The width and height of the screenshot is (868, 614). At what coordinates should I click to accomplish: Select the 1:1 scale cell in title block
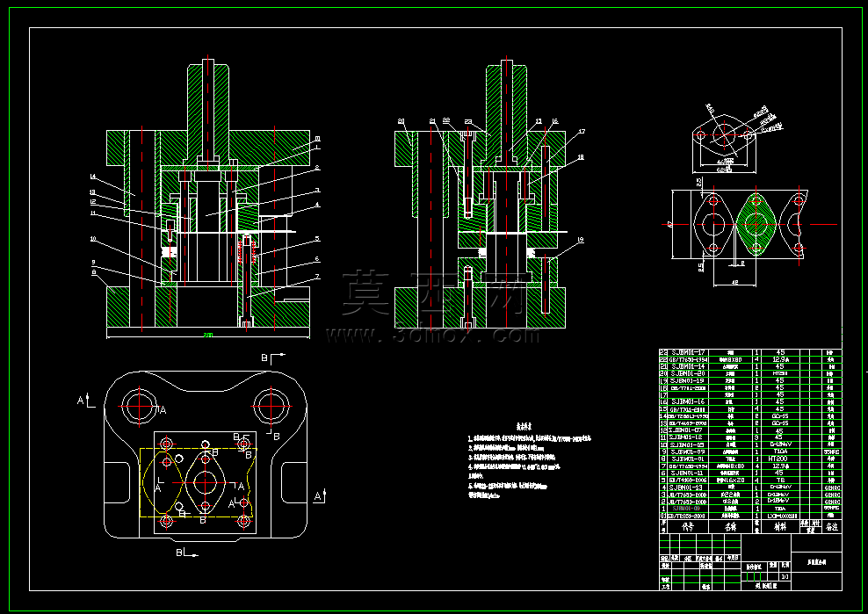pos(785,576)
